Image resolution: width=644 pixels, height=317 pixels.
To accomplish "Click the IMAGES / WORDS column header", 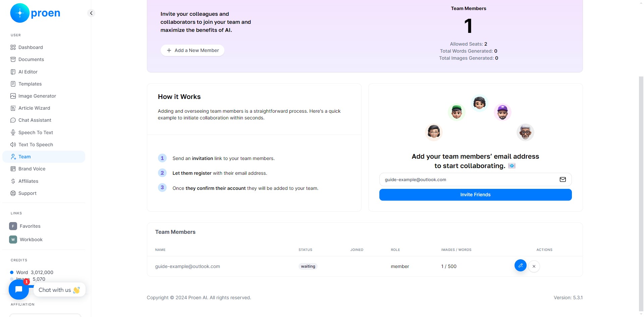I will tap(456, 250).
